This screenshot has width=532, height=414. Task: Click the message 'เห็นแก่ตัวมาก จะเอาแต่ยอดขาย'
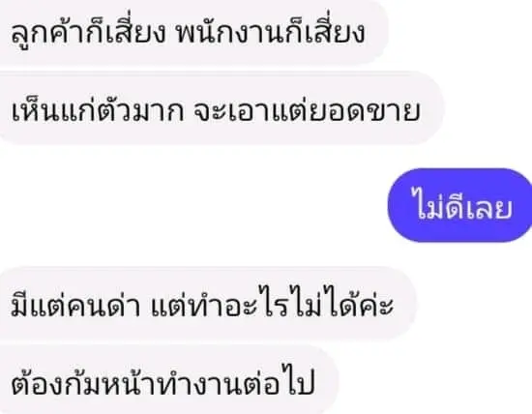coord(221,109)
